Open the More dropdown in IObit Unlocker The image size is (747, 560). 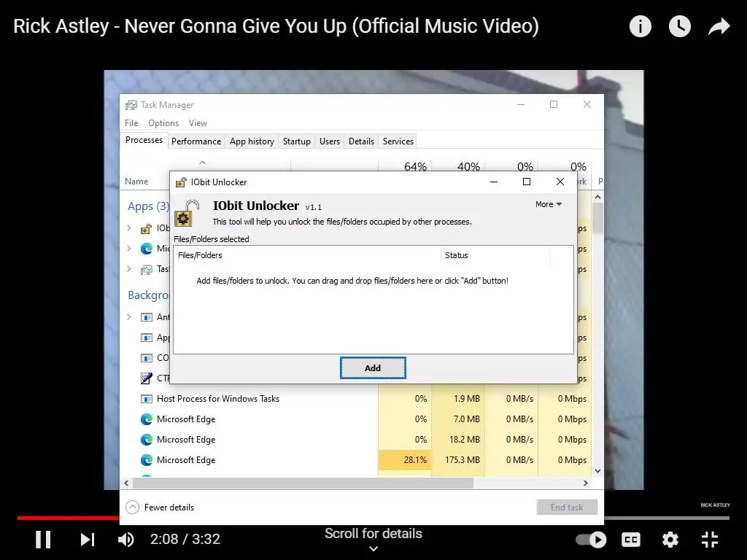[x=549, y=204]
